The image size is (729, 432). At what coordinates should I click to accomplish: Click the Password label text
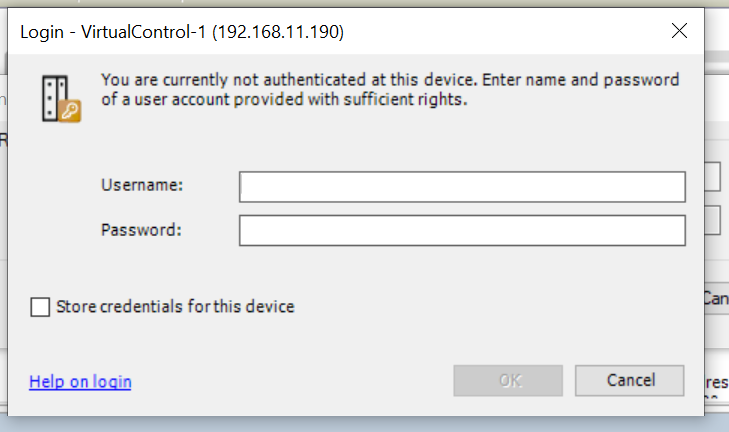[x=141, y=230]
